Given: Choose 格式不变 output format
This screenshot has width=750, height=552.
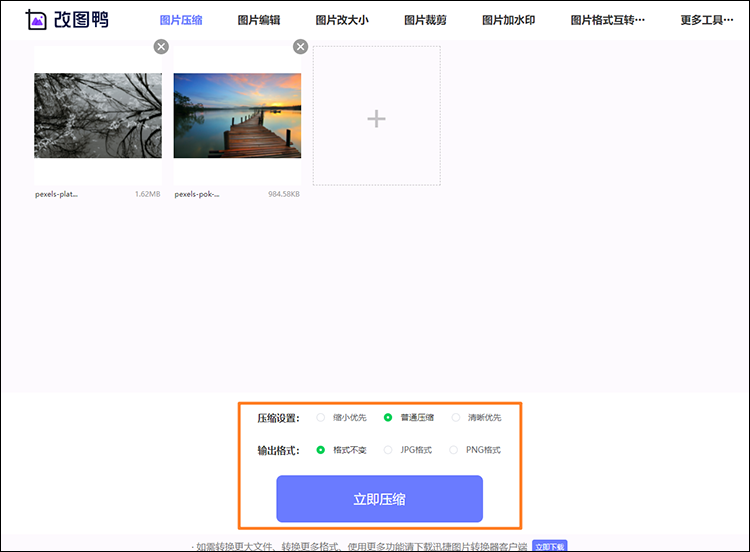Looking at the screenshot, I should click(x=321, y=450).
